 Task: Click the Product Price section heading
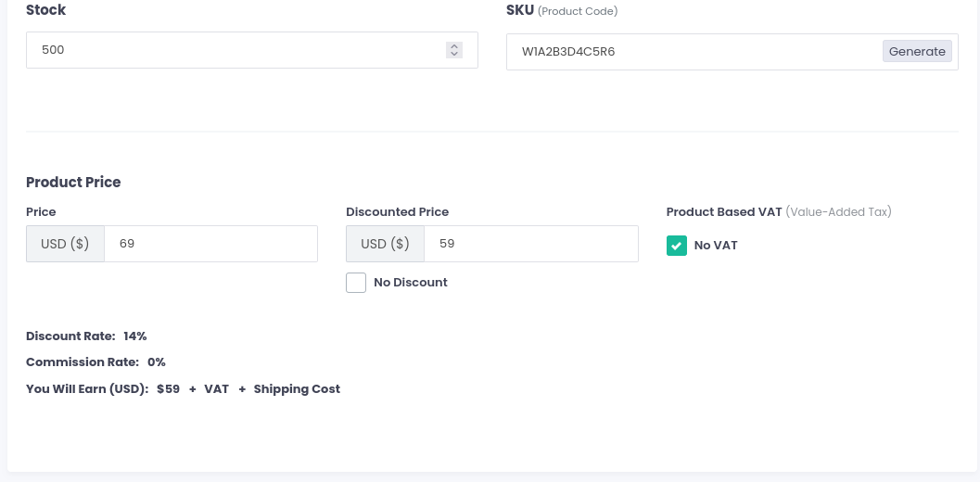73,183
